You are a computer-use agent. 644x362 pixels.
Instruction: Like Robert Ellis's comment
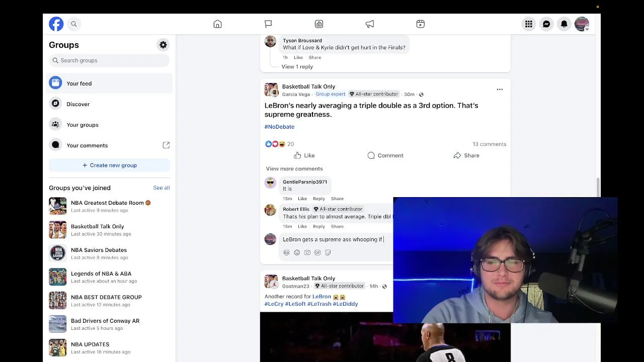(x=302, y=226)
